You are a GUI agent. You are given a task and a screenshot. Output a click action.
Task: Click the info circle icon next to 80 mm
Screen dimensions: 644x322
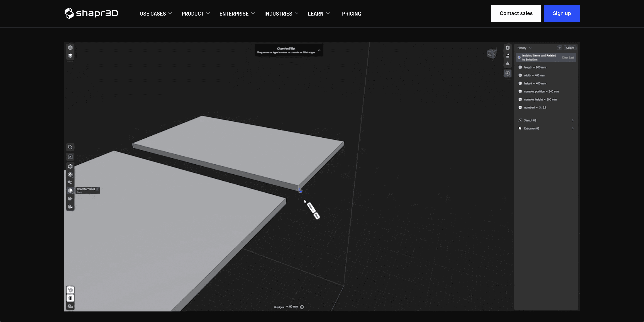point(302,307)
